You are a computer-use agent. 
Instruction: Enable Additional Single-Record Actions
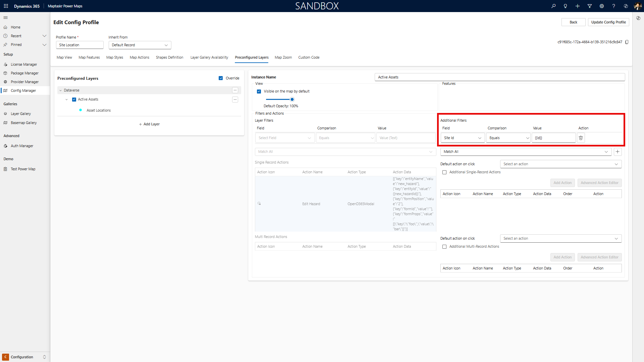point(444,172)
